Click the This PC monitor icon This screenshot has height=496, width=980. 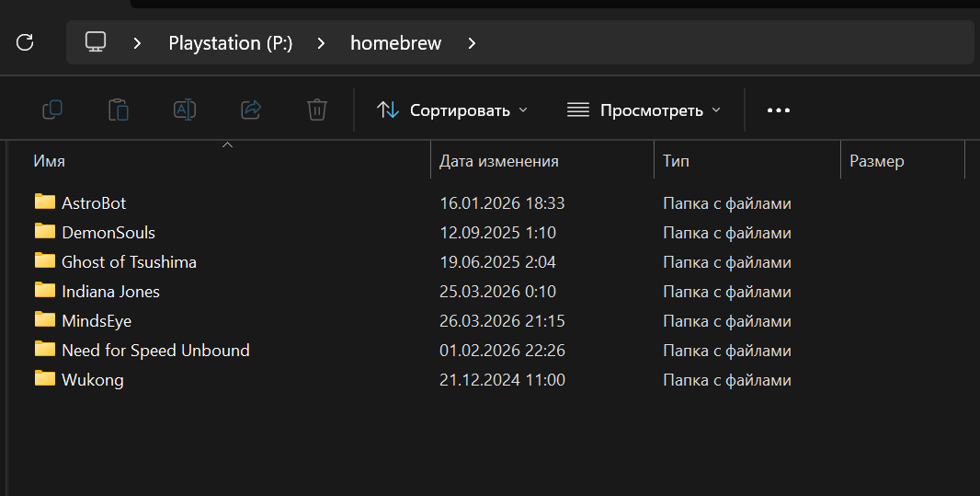click(96, 42)
